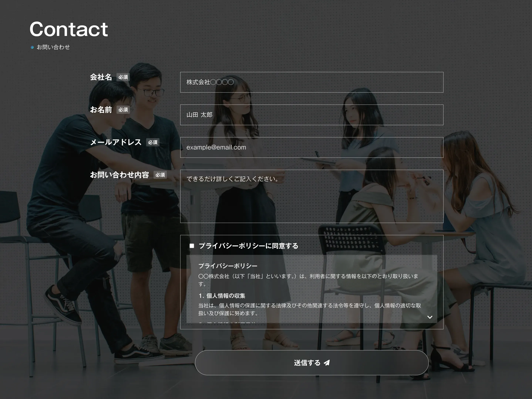This screenshot has width=532, height=399.
Task: Click the 必須 badge next to メールアドレス
Action: 152,142
